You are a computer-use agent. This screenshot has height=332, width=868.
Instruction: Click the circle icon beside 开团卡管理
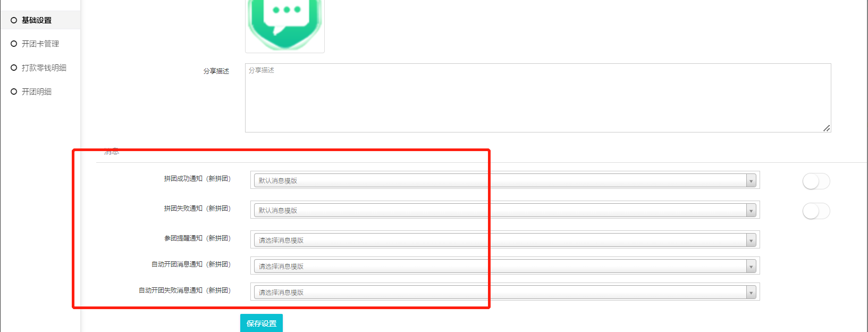pos(14,44)
